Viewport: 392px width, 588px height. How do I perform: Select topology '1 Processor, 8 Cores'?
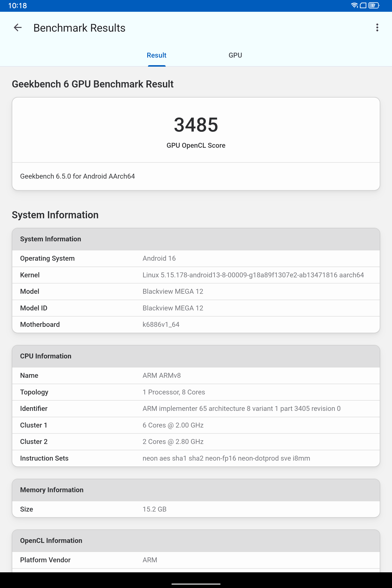pyautogui.click(x=174, y=392)
